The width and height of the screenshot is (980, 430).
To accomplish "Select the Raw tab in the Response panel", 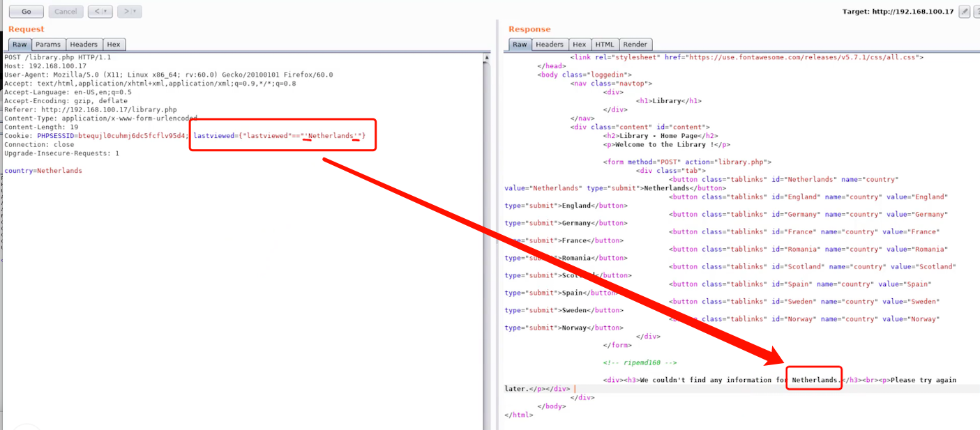I will [520, 45].
